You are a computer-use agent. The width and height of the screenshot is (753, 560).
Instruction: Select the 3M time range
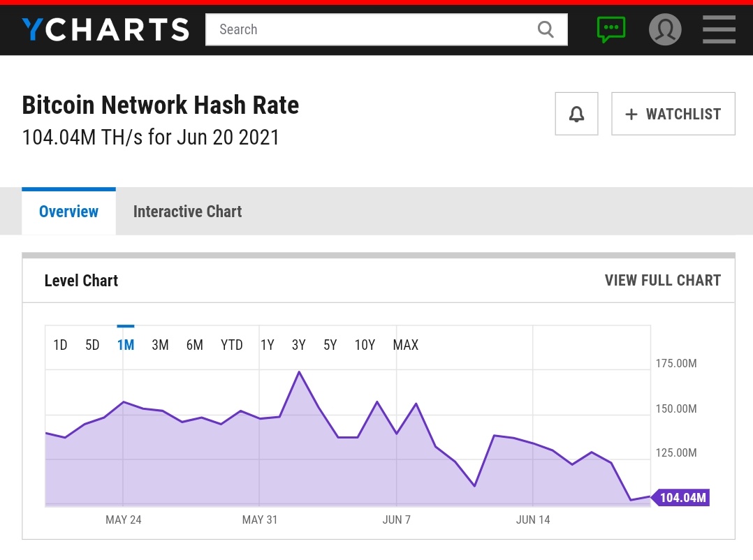[161, 344]
